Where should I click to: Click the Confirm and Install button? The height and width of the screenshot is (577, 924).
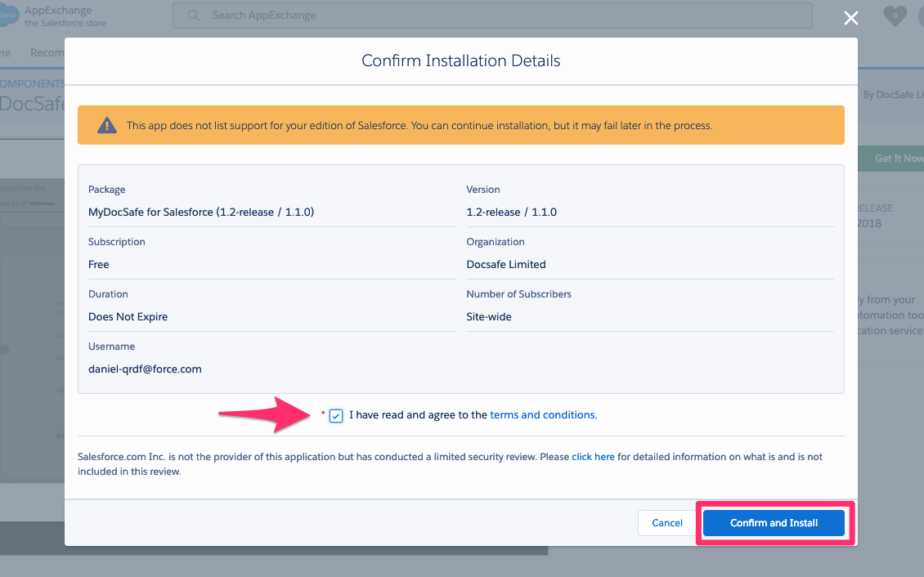tap(774, 523)
